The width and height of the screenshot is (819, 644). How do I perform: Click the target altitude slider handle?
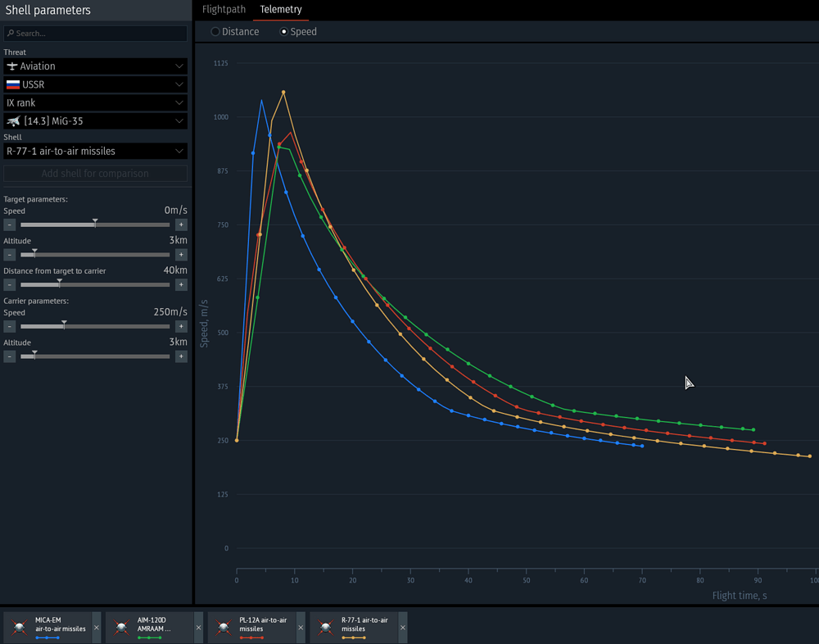(34, 253)
